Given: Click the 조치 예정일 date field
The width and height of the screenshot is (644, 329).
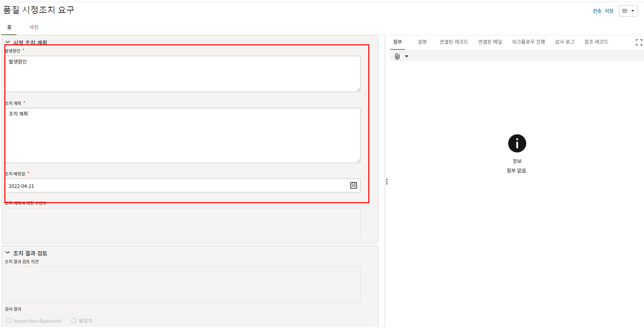Looking at the screenshot, I should point(174,186).
